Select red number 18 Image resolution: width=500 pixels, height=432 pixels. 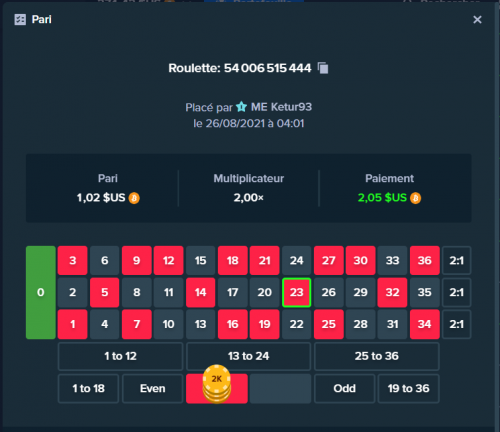pos(233,260)
